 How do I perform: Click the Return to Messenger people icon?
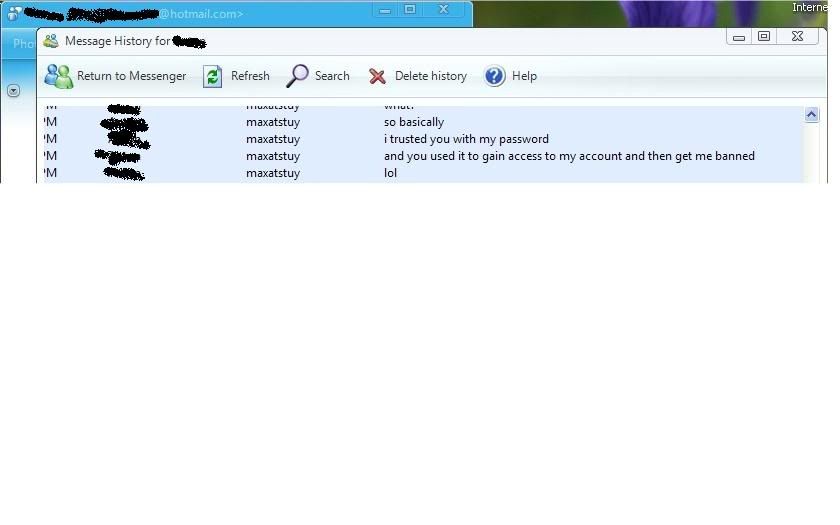[59, 76]
